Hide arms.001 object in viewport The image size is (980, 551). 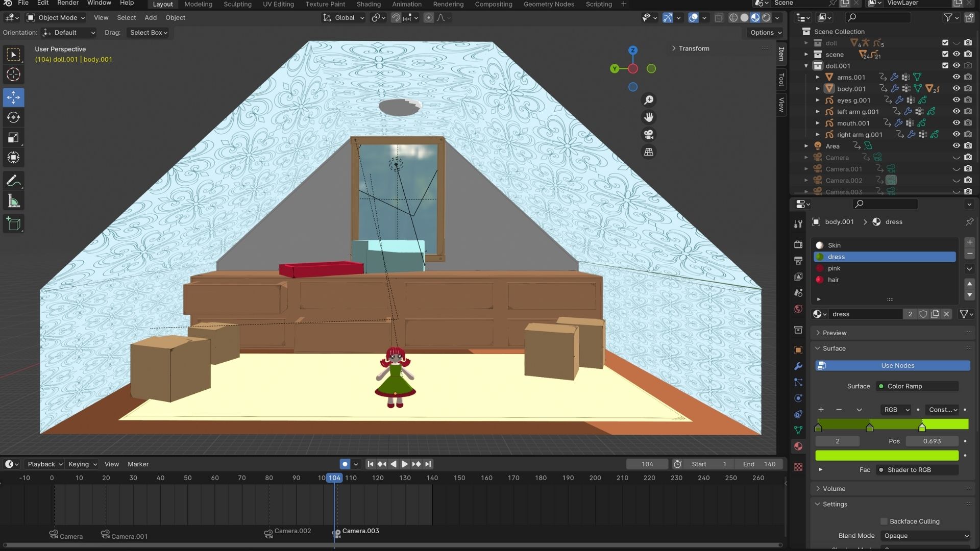(957, 77)
